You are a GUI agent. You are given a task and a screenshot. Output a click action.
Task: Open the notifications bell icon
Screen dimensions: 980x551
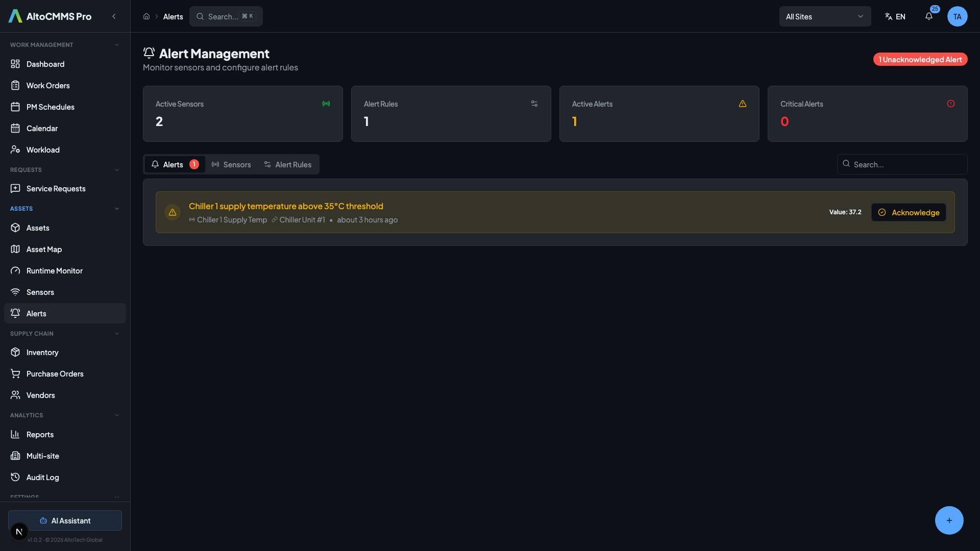[929, 16]
